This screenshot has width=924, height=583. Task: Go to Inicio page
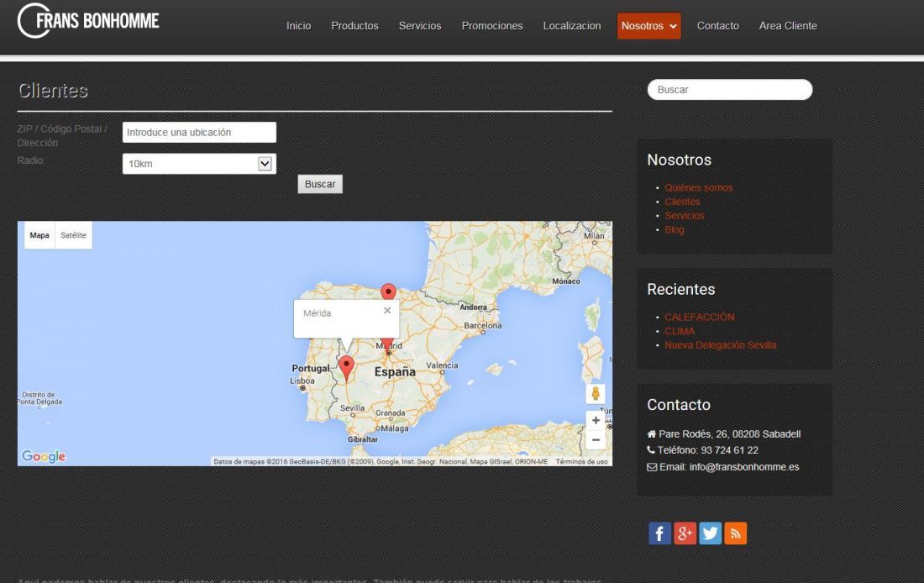tap(299, 26)
